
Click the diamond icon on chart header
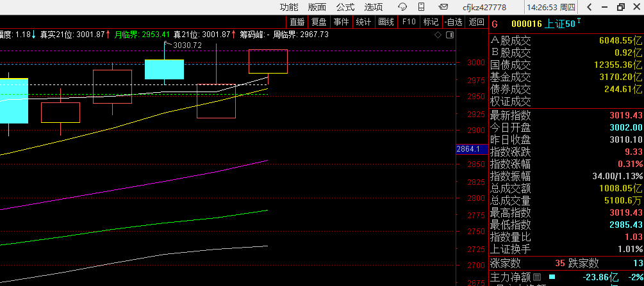[x=438, y=35]
